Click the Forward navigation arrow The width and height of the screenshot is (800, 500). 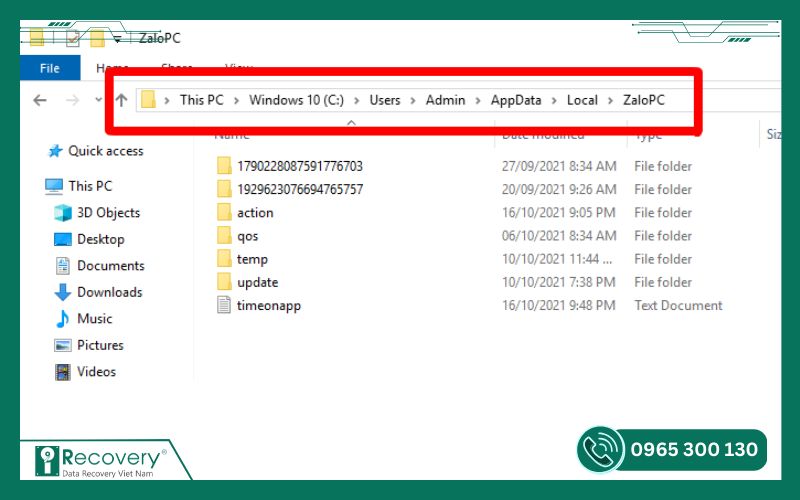pyautogui.click(x=72, y=100)
